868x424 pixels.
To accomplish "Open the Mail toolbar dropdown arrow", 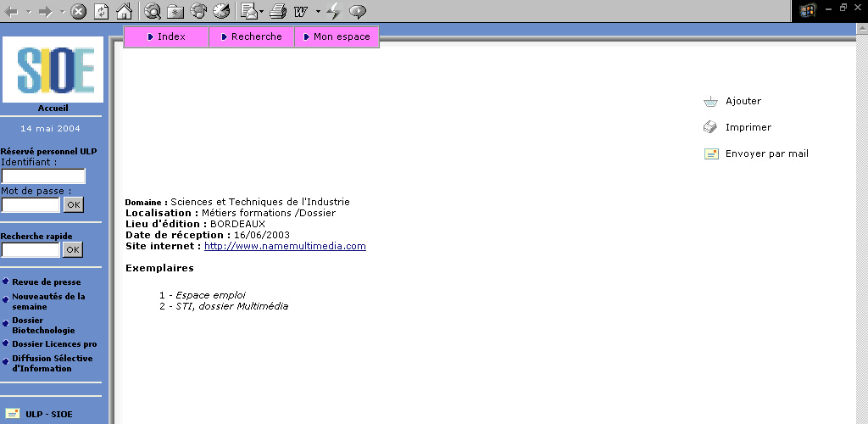I will [261, 12].
